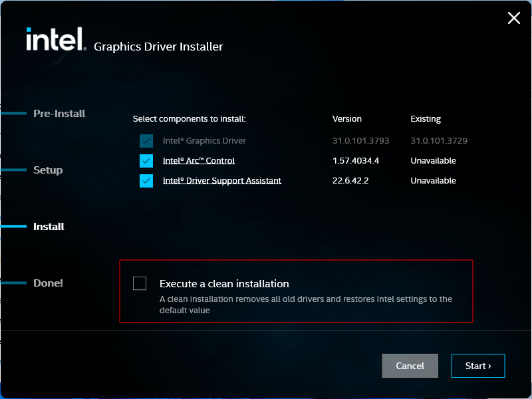The height and width of the screenshot is (399, 532).
Task: Select the Pre-Install step
Action: click(59, 113)
